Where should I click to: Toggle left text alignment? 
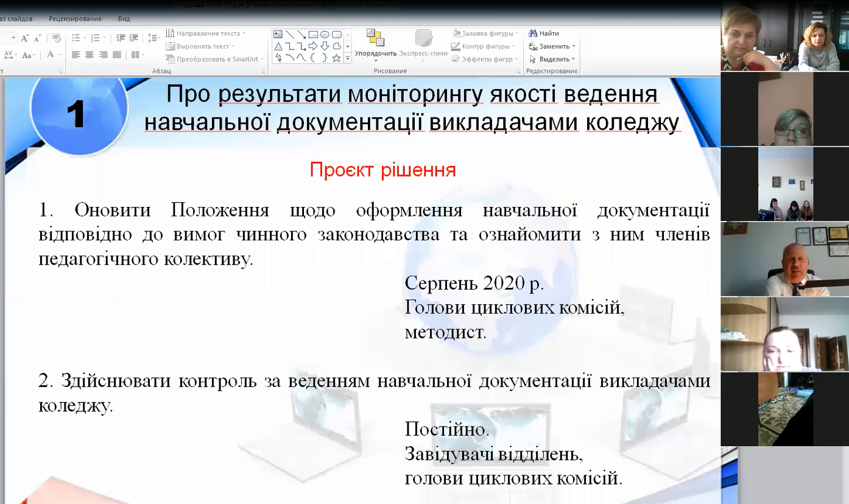(76, 55)
